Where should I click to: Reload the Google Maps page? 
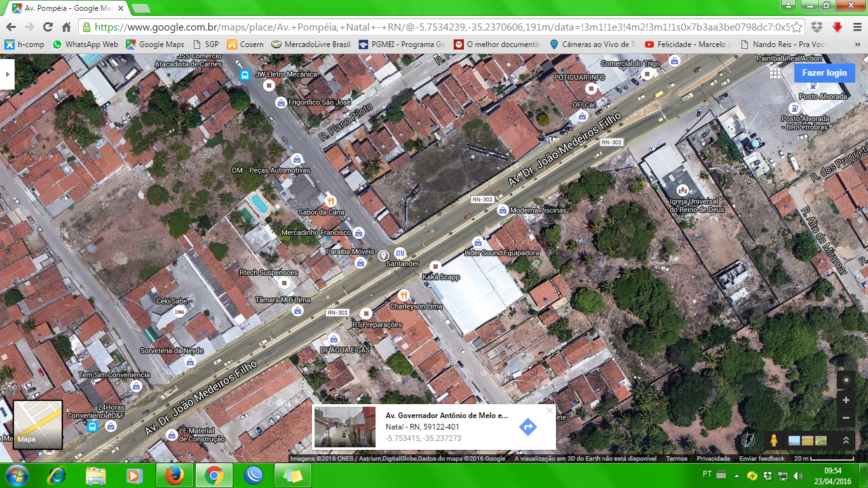(x=48, y=27)
